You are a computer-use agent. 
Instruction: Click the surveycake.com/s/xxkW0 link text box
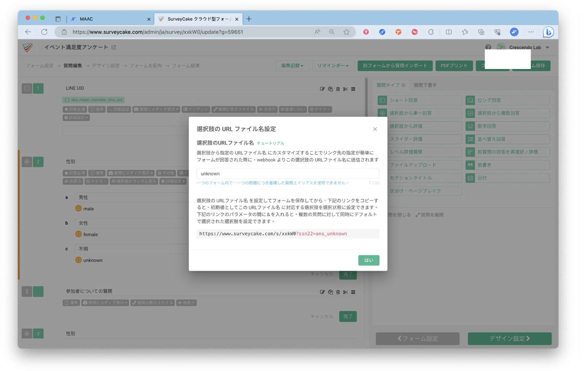click(288, 234)
